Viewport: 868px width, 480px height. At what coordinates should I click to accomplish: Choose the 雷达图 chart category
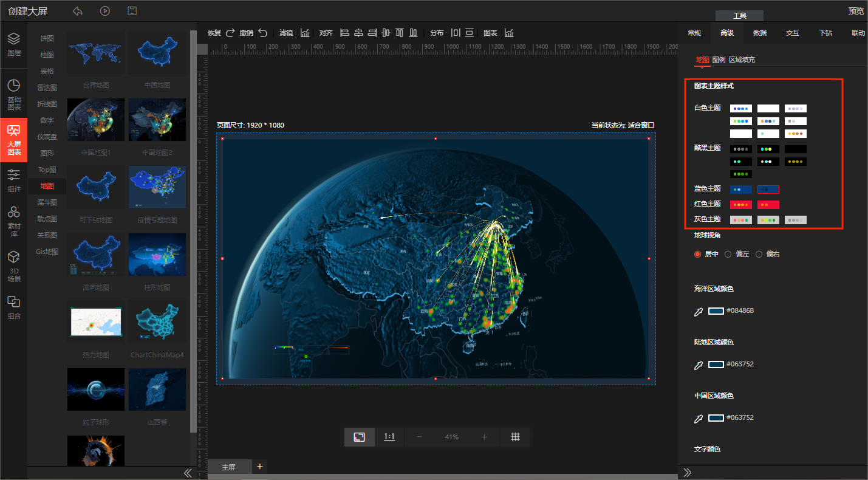pyautogui.click(x=47, y=87)
